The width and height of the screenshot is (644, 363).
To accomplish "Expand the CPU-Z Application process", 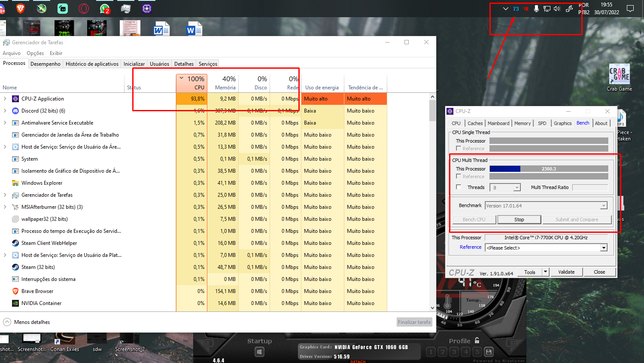I will 5,99.
